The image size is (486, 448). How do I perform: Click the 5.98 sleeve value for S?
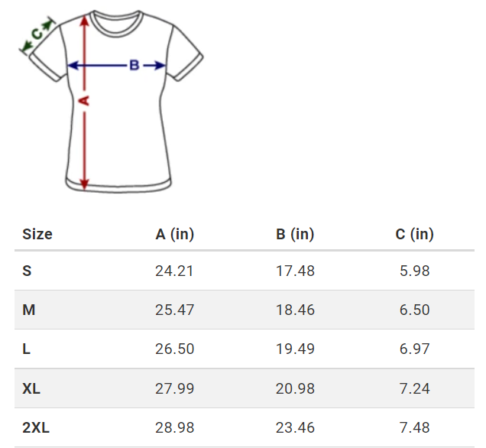tap(414, 271)
